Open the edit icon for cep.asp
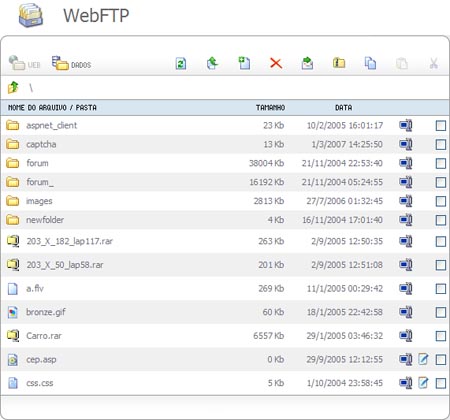This screenshot has width=450, height=420. 423,359
